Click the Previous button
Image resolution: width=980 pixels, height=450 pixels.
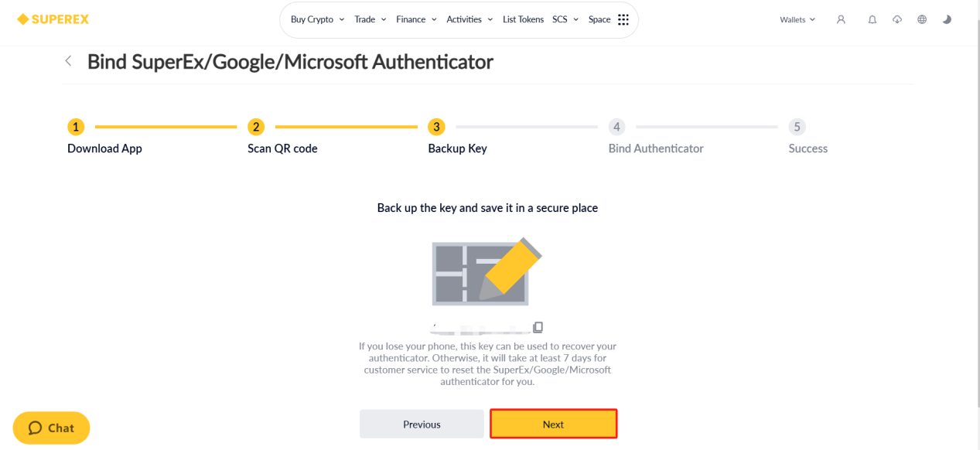click(422, 424)
